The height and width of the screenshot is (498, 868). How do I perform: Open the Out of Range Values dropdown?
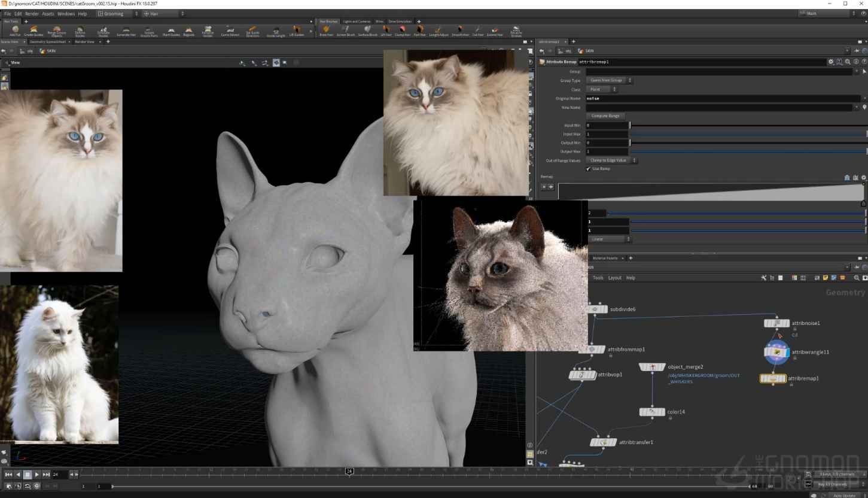611,160
